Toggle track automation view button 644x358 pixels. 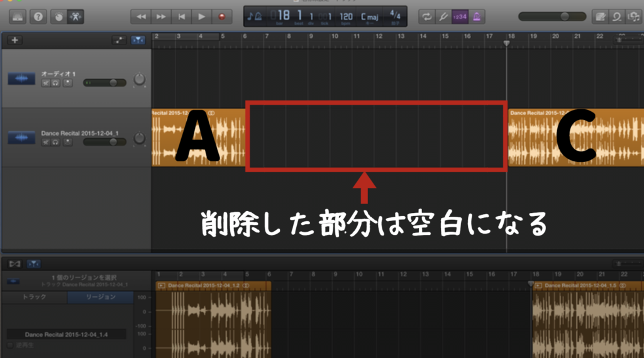119,40
